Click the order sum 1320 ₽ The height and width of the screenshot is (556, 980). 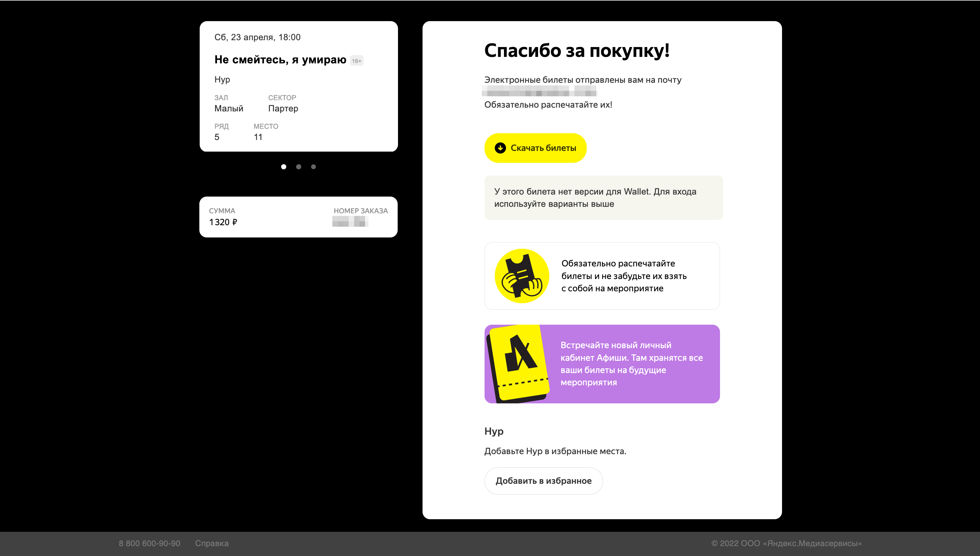[x=223, y=222]
